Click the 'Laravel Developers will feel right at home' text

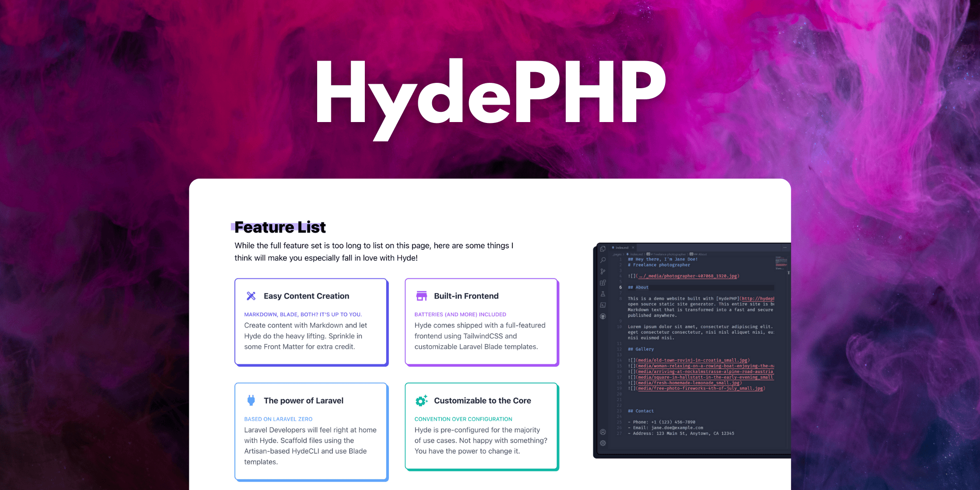310,446
